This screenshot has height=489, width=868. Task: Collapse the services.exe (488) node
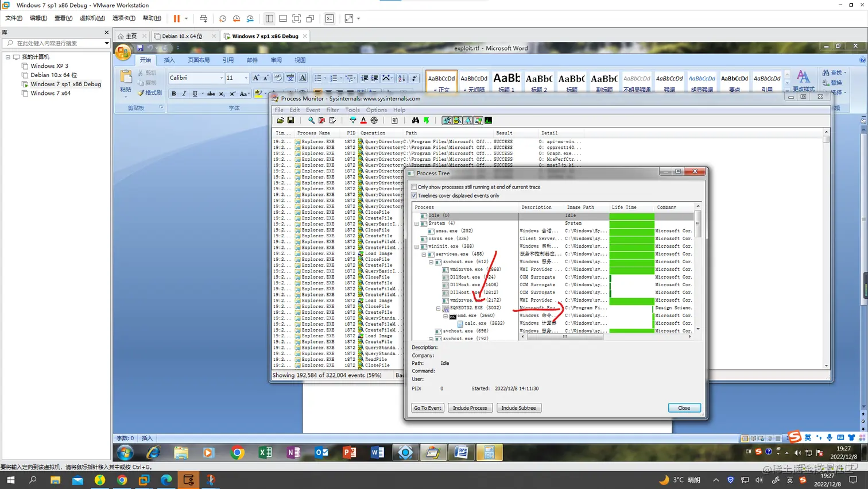[x=424, y=254]
